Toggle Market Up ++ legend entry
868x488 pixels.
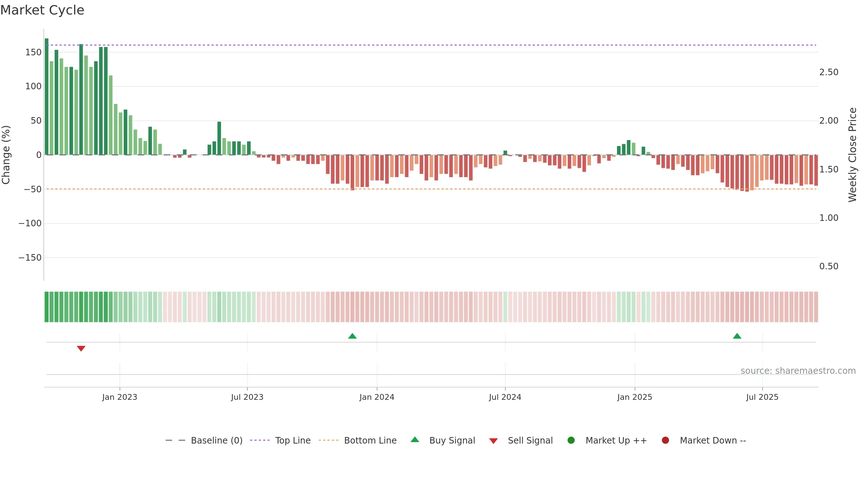(607, 440)
